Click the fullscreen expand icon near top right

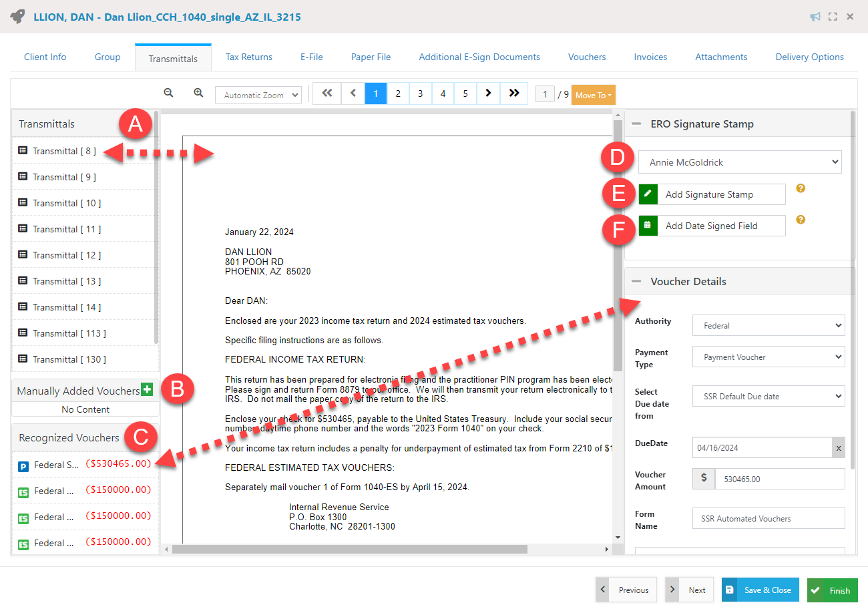(x=833, y=17)
